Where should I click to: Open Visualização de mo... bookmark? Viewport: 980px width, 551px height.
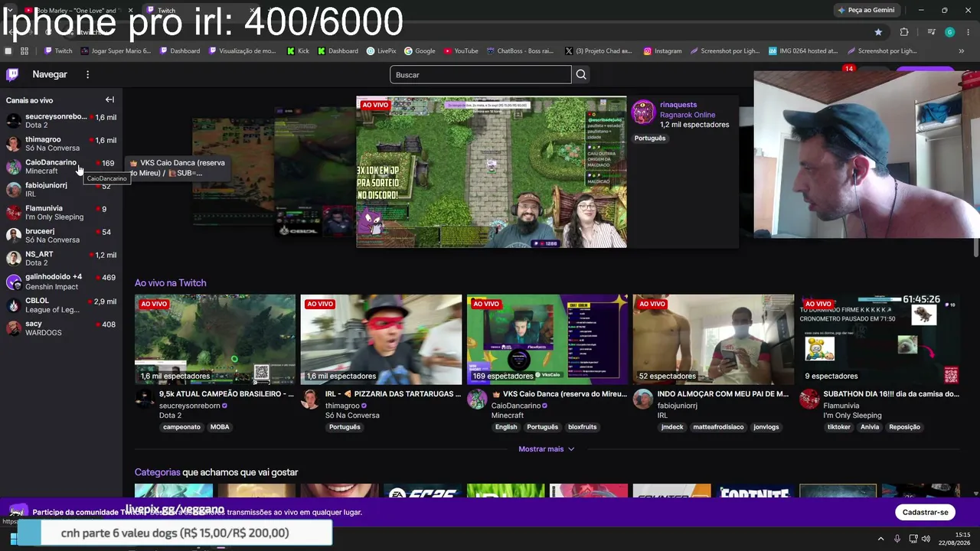241,51
